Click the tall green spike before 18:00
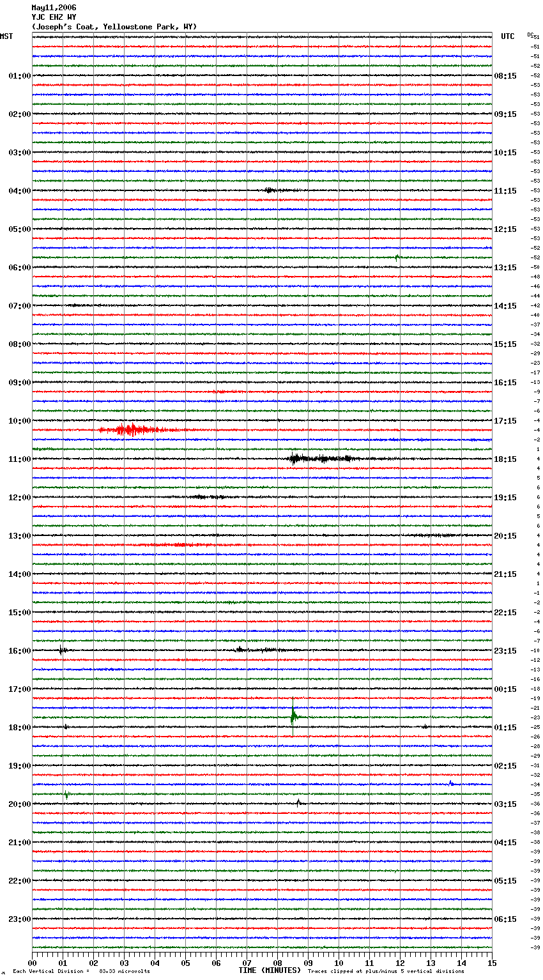 pos(293,717)
